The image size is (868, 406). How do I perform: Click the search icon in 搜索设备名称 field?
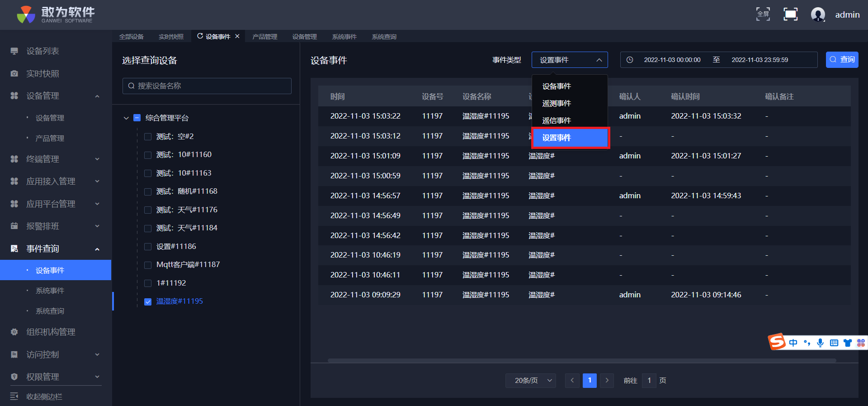(x=132, y=86)
